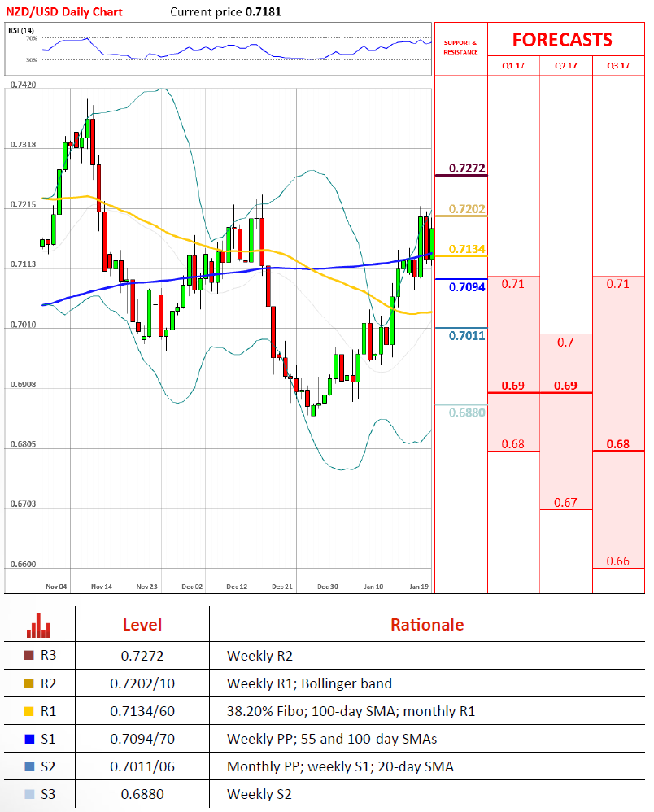
Task: Click the Support & Resistance header
Action: pos(460,47)
